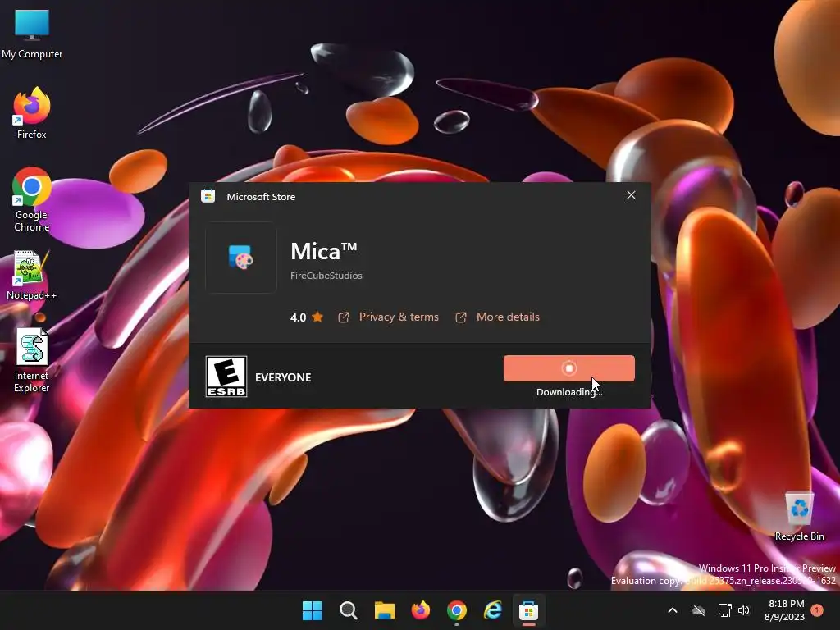Screen dimensions: 840x630
Task: Open the notification badge in tray
Action: tap(817, 610)
